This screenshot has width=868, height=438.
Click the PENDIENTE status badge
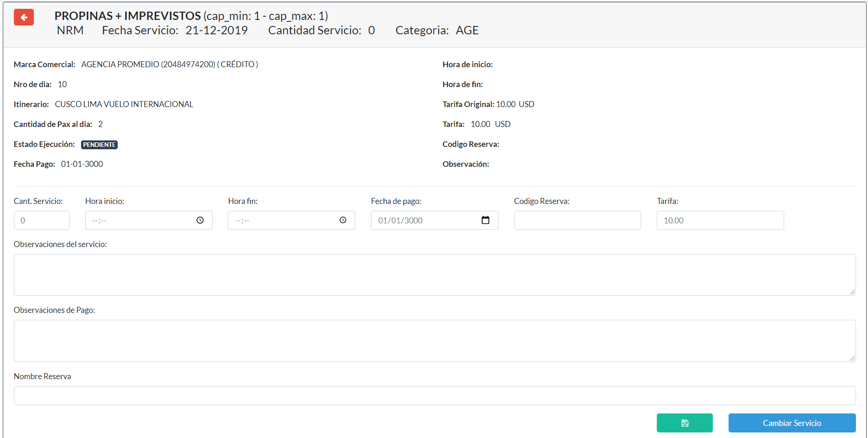coord(99,145)
